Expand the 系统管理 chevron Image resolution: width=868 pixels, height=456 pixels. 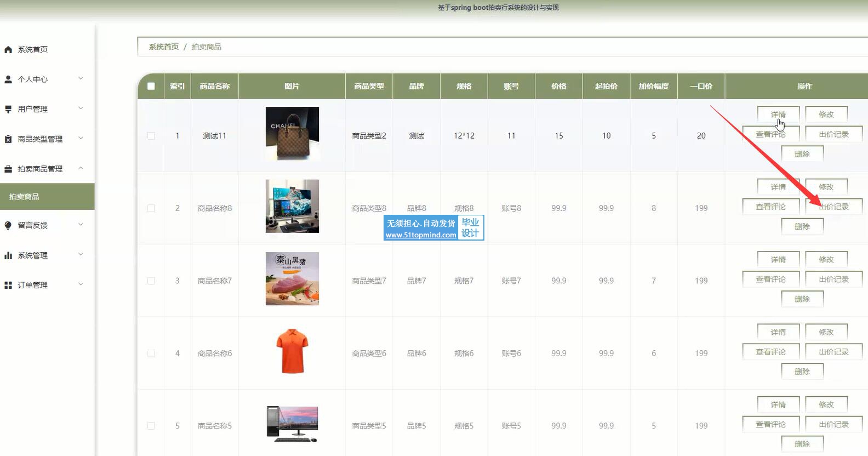pos(81,254)
